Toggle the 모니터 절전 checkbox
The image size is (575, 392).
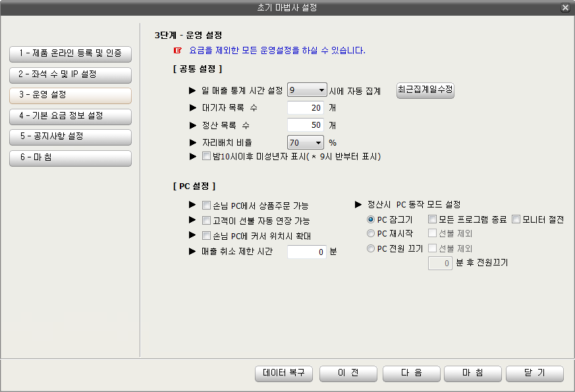click(516, 219)
